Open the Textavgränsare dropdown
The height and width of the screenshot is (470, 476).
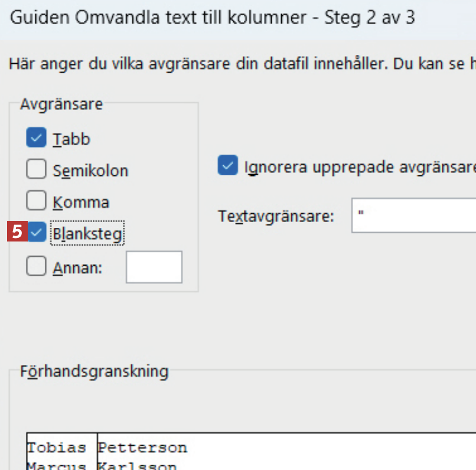[x=413, y=216]
